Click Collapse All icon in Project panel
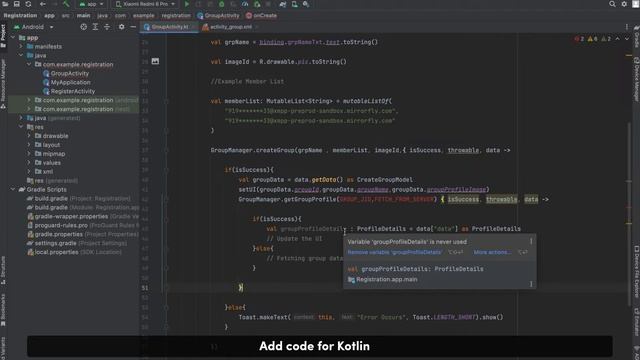This screenshot has height=360, width=640. [107, 27]
